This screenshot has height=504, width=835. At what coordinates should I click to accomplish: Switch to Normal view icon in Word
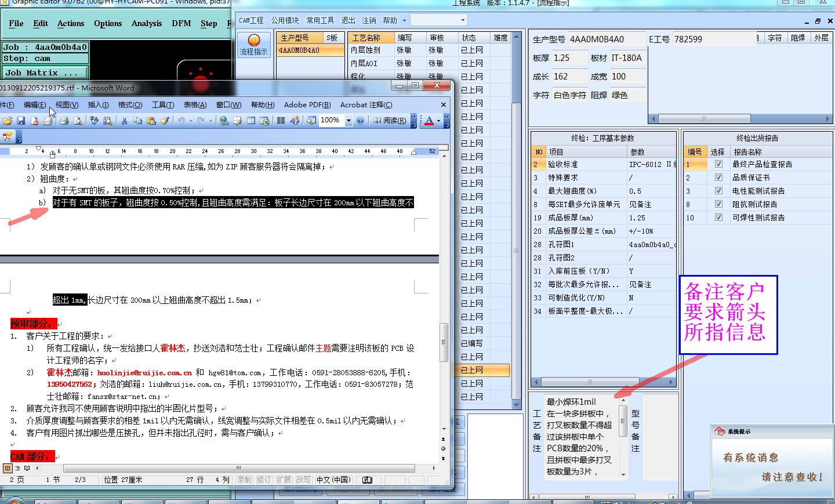tap(8, 468)
